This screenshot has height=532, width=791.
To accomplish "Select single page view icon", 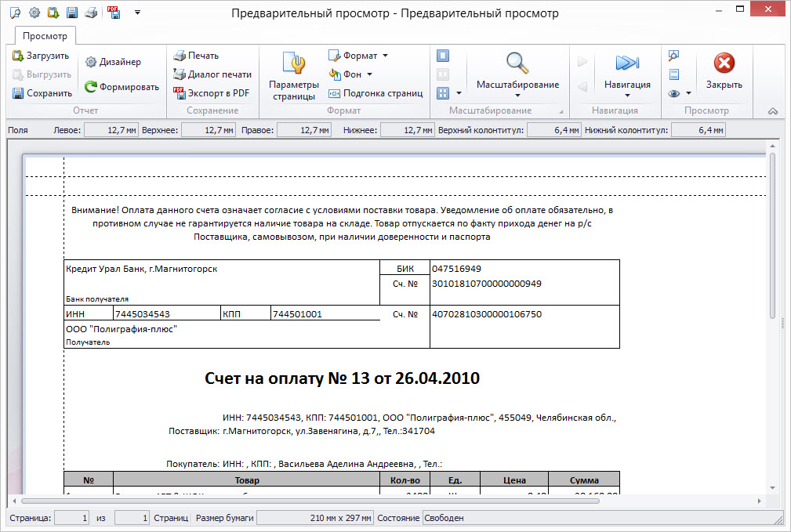I will click(x=443, y=56).
